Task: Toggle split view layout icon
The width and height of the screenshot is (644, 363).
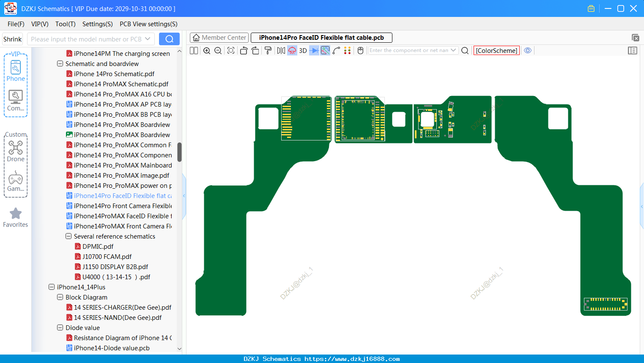Action: [x=194, y=50]
